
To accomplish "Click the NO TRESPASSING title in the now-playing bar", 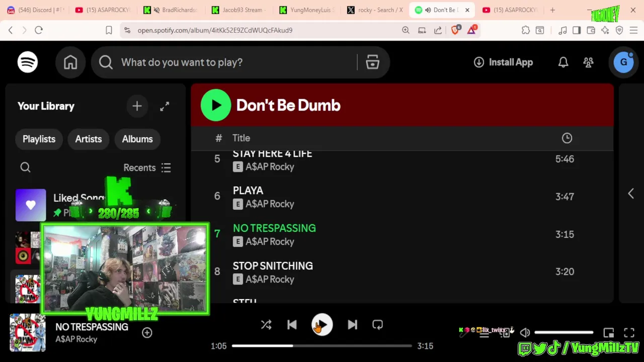I will 92,327.
